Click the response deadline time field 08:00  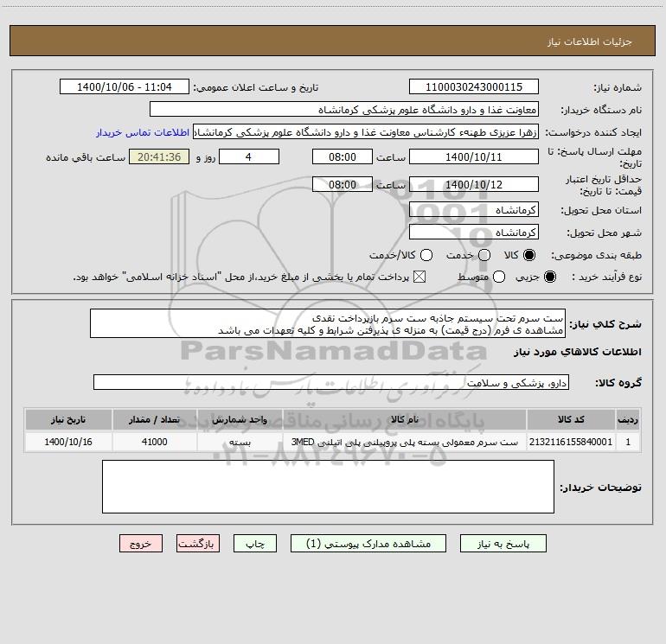(x=343, y=156)
